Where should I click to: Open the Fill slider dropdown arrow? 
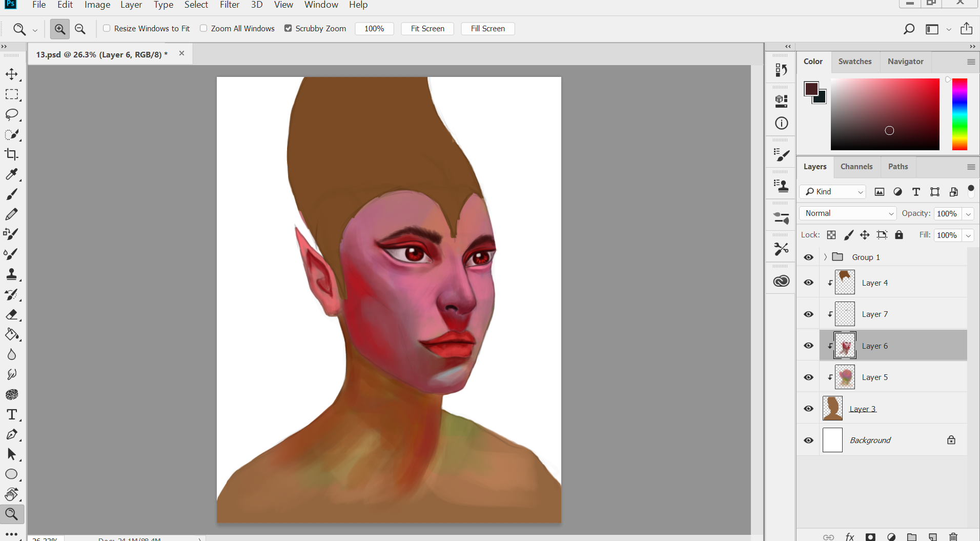(x=968, y=235)
